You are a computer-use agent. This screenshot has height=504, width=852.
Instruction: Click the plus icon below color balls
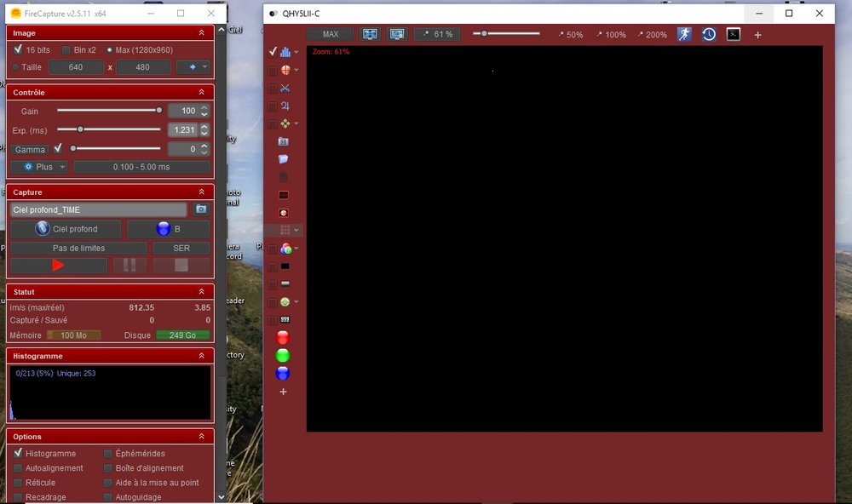[x=283, y=392]
